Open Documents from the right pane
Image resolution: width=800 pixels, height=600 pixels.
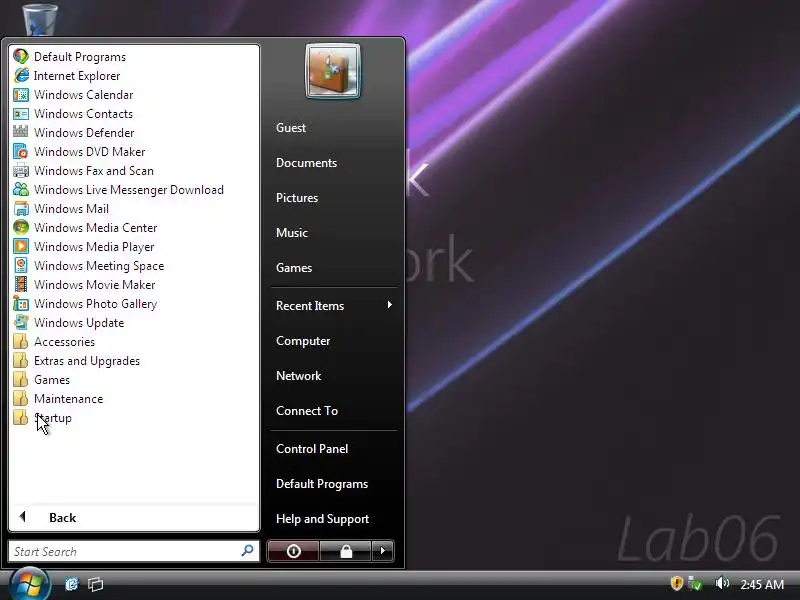(306, 163)
